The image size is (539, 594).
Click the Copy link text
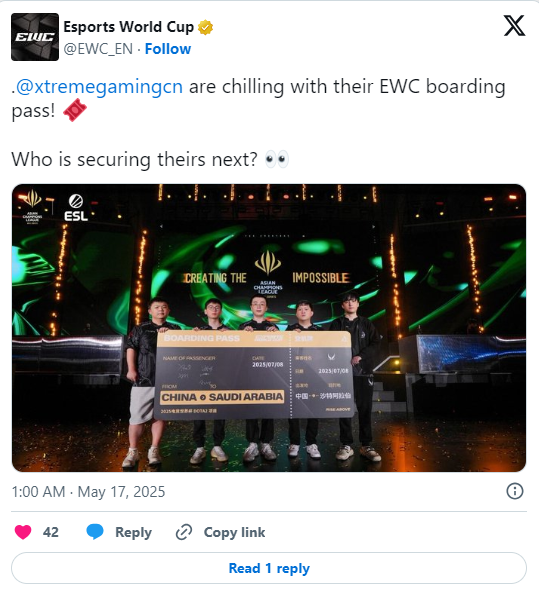pos(234,532)
